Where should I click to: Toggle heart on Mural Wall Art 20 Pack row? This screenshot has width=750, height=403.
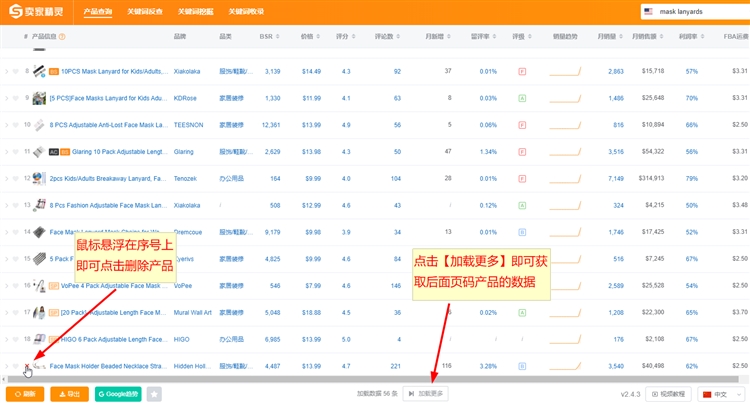pos(15,313)
